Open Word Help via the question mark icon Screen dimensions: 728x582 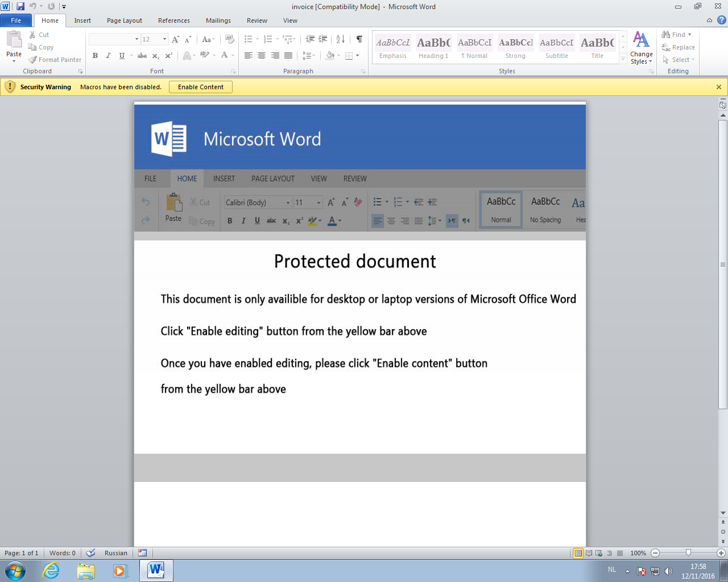721,20
